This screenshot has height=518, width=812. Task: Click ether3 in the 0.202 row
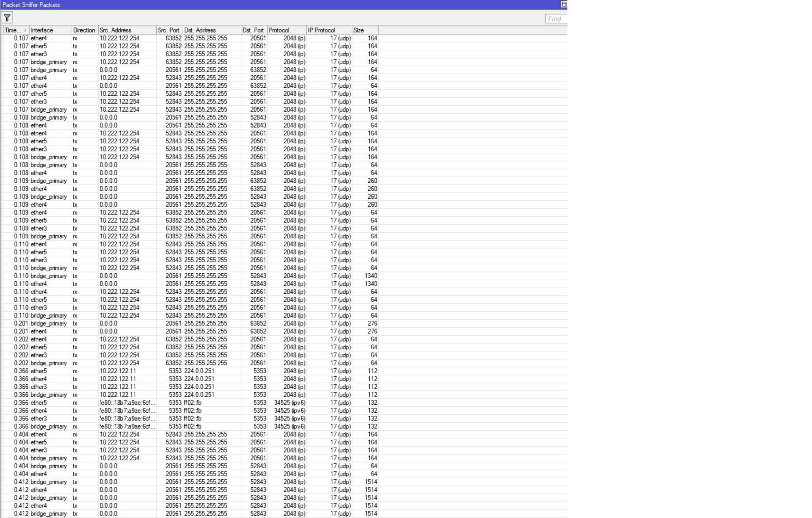pos(39,355)
